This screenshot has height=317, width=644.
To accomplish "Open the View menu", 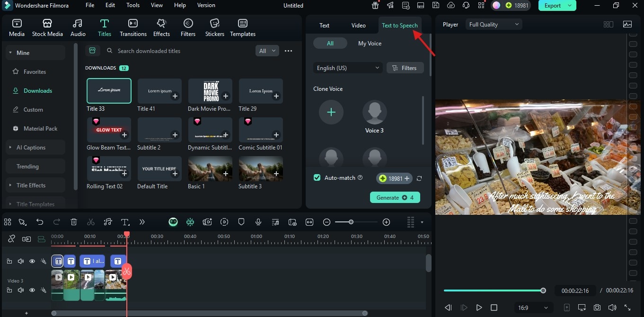I will click(157, 5).
